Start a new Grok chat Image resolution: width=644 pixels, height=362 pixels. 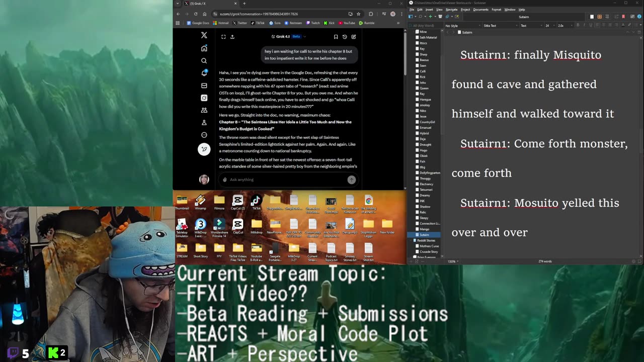click(x=354, y=36)
